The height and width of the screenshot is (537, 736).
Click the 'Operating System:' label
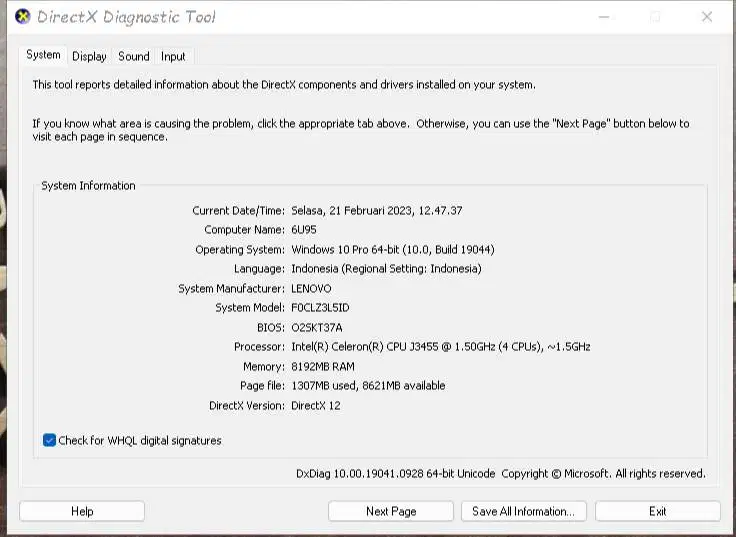pos(240,250)
